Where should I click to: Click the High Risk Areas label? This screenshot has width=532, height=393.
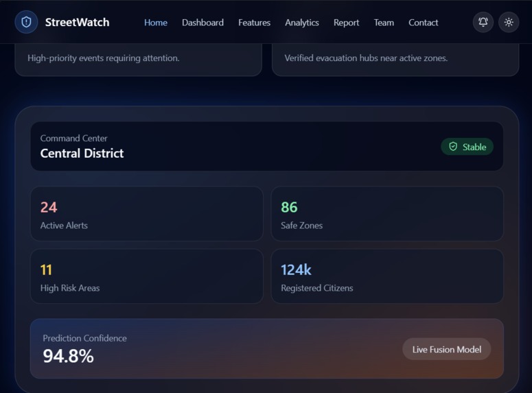pyautogui.click(x=70, y=288)
